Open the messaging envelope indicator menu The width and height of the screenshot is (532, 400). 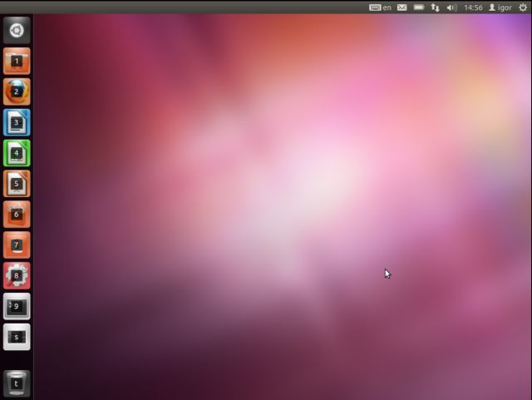point(402,7)
